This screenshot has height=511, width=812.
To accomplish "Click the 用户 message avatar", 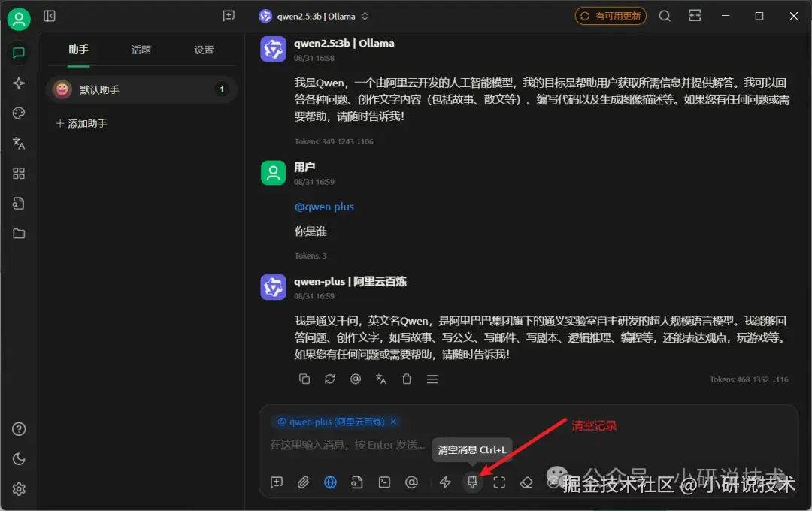I will 273,173.
